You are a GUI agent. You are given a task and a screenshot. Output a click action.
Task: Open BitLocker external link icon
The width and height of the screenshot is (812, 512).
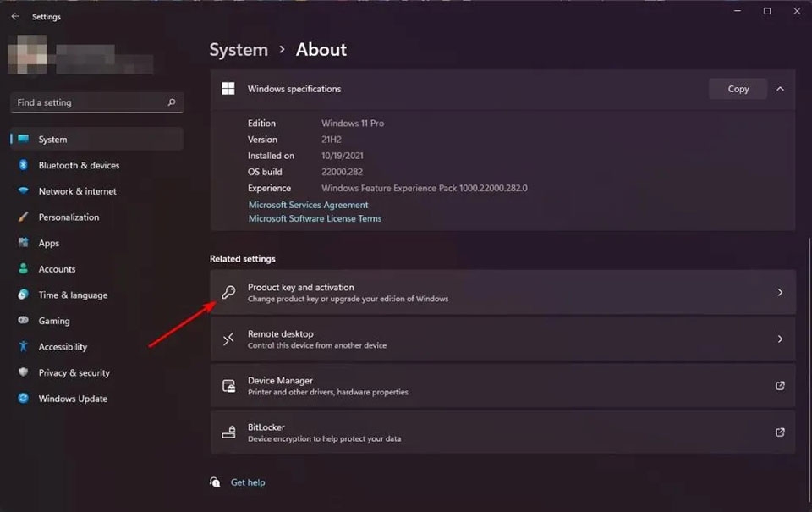[780, 432]
